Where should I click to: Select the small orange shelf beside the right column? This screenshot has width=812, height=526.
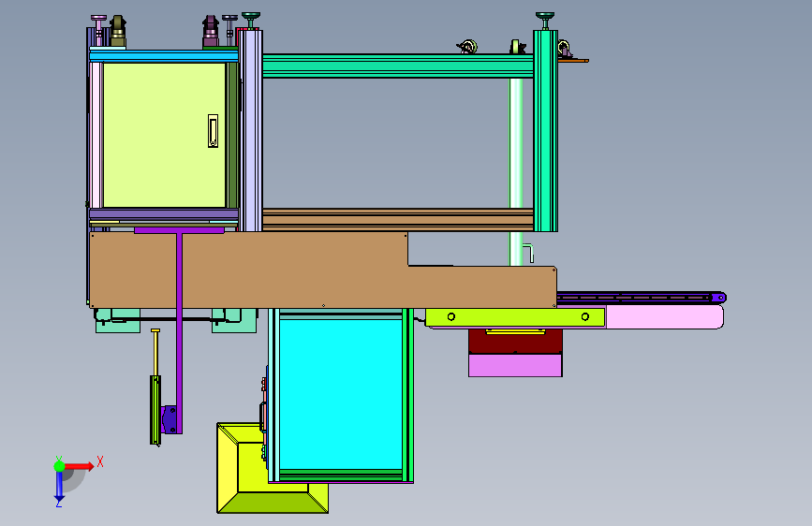tap(573, 61)
